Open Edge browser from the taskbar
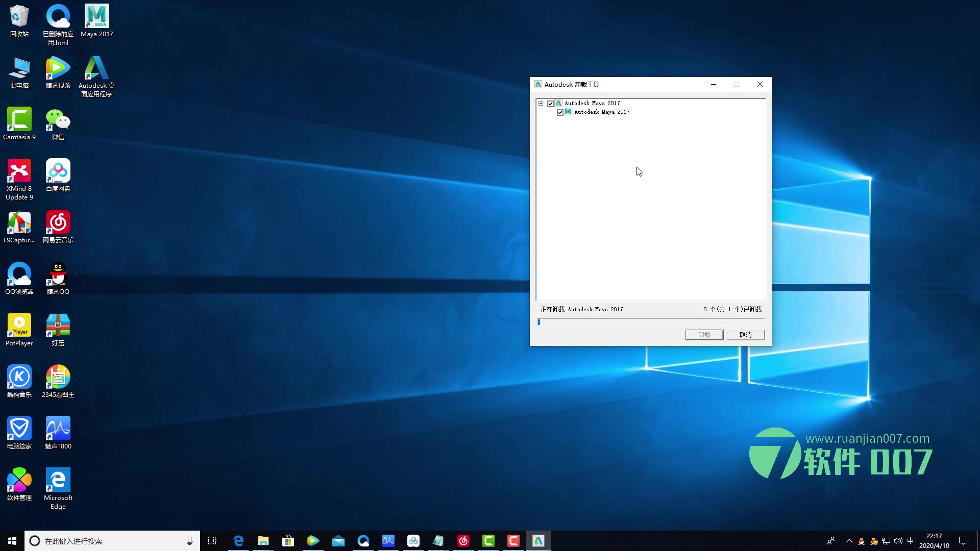Image resolution: width=980 pixels, height=551 pixels. (238, 541)
